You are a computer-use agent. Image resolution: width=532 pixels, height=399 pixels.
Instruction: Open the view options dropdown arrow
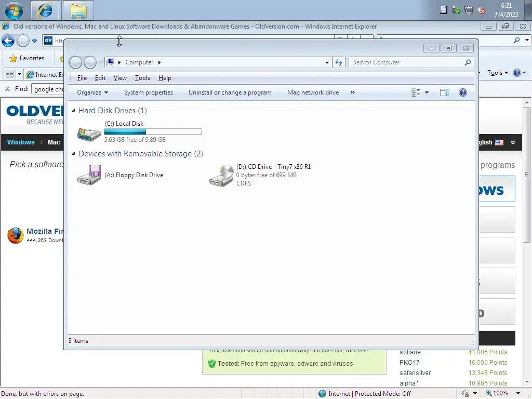[x=427, y=92]
